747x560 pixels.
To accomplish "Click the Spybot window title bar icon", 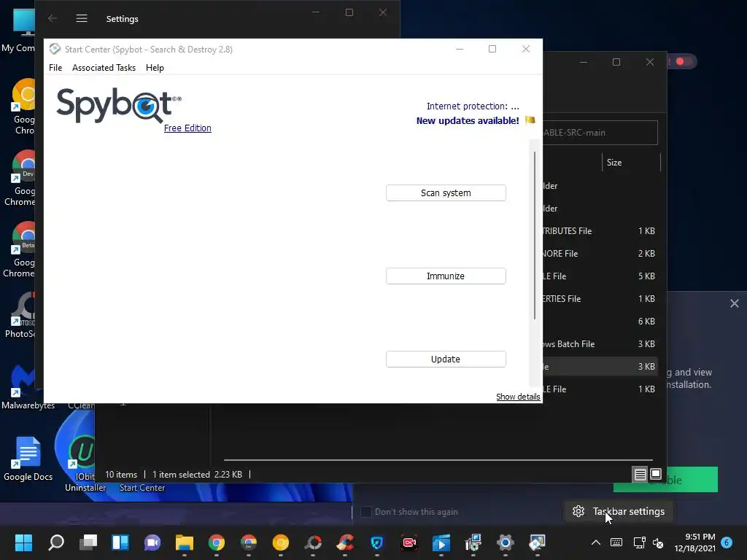I will click(55, 49).
